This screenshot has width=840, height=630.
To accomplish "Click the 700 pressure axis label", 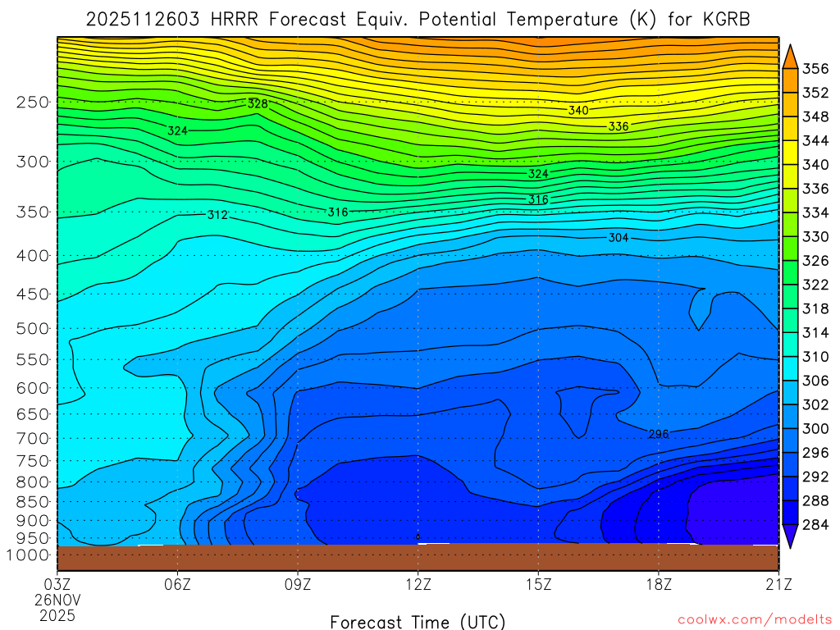I will [x=33, y=439].
